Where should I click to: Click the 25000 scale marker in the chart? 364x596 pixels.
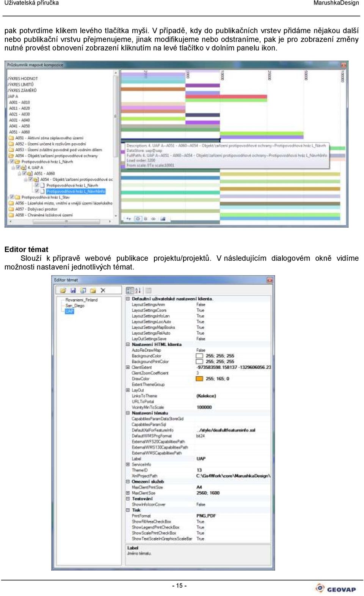[270, 75]
